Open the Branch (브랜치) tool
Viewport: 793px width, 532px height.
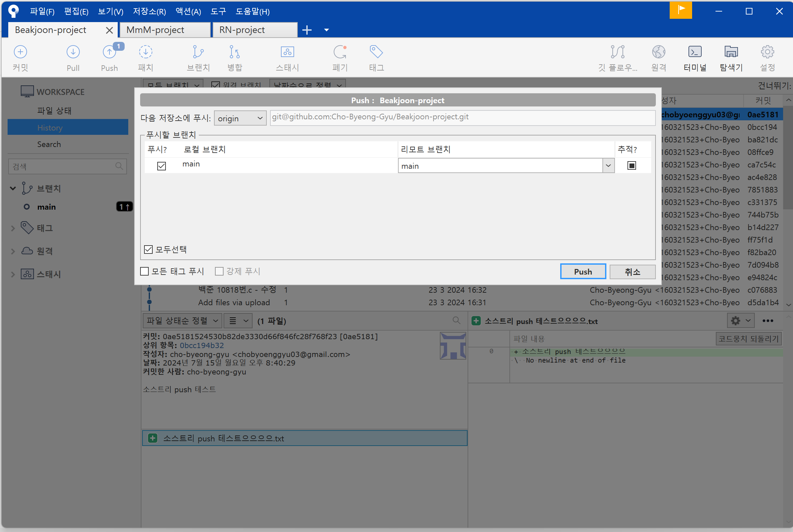(198, 58)
